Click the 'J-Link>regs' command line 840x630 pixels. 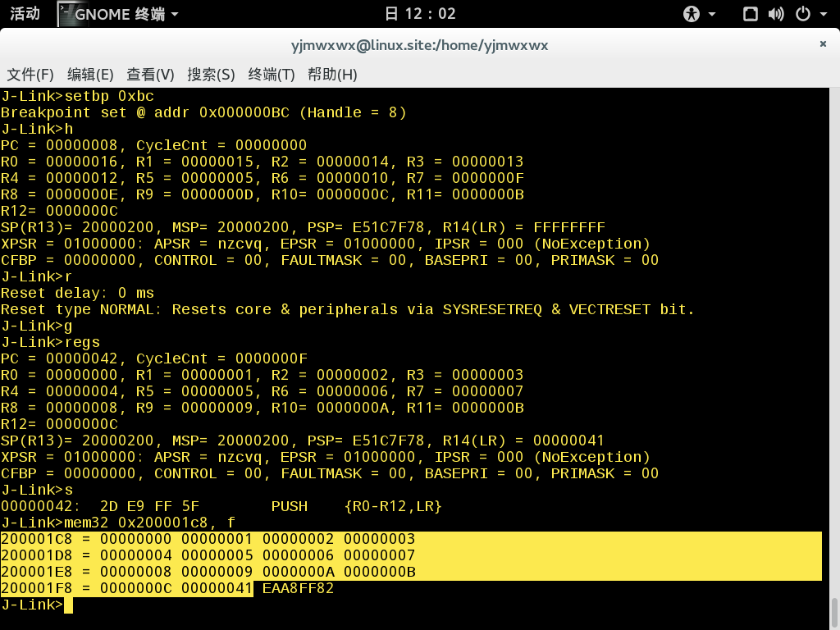50,342
